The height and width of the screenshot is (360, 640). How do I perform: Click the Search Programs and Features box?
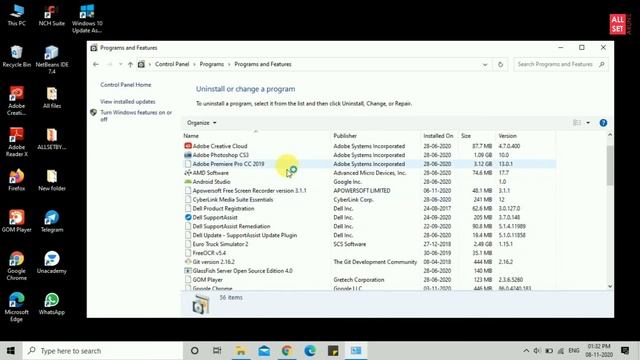click(x=560, y=64)
